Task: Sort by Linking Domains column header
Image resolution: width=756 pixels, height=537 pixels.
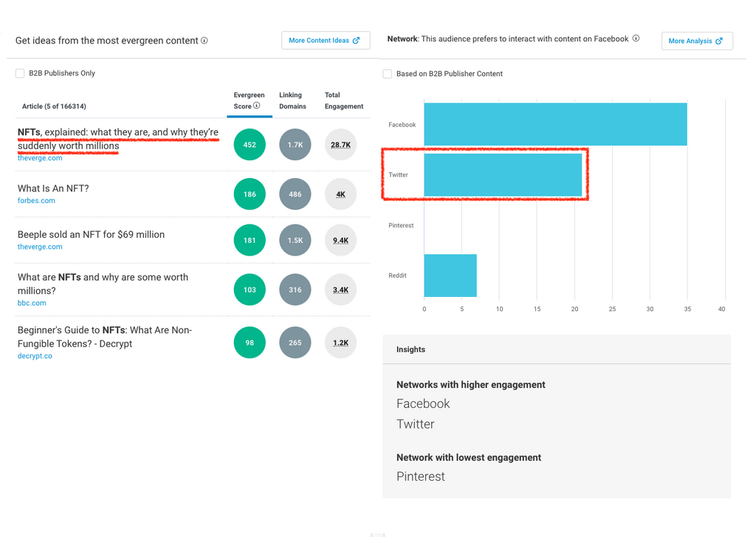Action: (292, 100)
